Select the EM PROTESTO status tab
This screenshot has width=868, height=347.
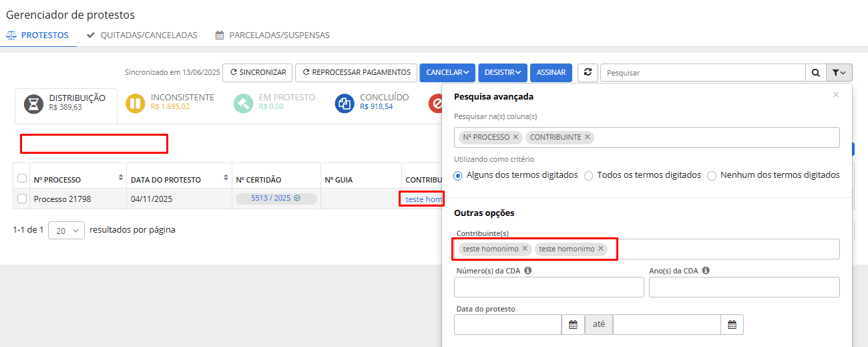click(275, 103)
